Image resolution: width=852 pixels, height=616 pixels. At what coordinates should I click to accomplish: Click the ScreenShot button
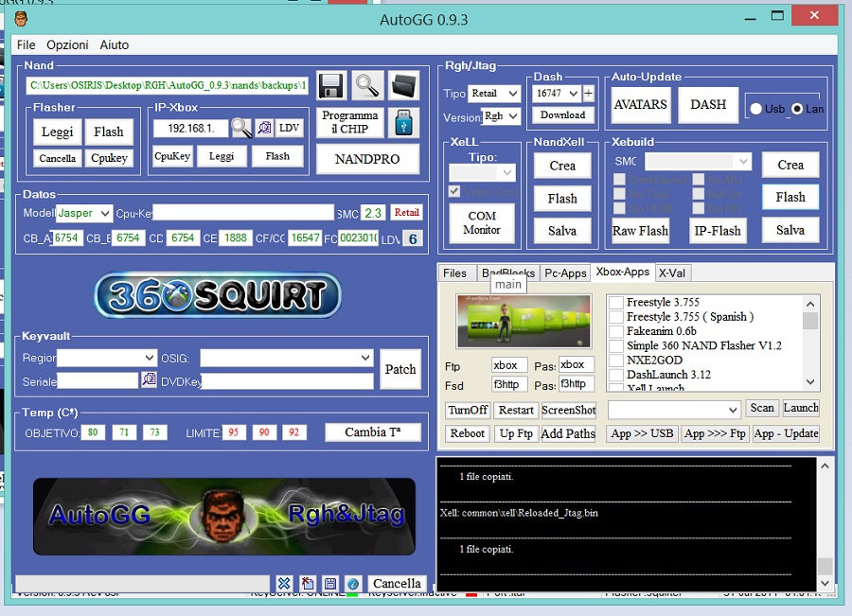[x=568, y=410]
